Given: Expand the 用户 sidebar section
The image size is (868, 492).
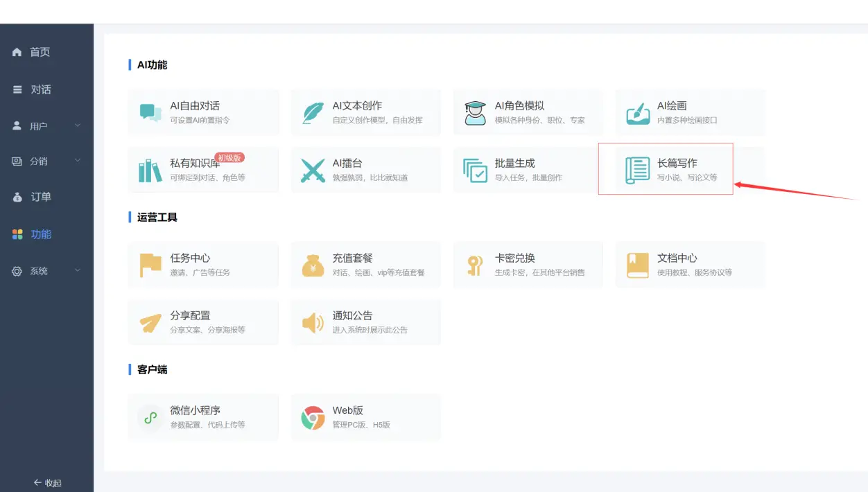Looking at the screenshot, I should point(40,125).
